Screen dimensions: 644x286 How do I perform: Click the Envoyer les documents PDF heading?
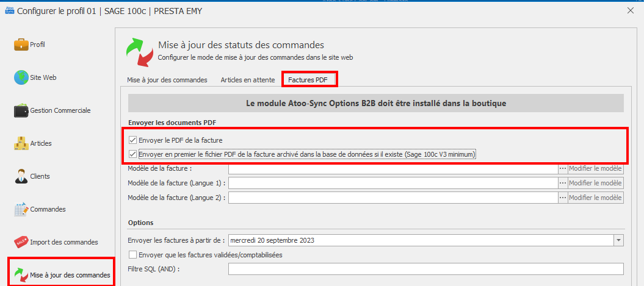point(172,123)
